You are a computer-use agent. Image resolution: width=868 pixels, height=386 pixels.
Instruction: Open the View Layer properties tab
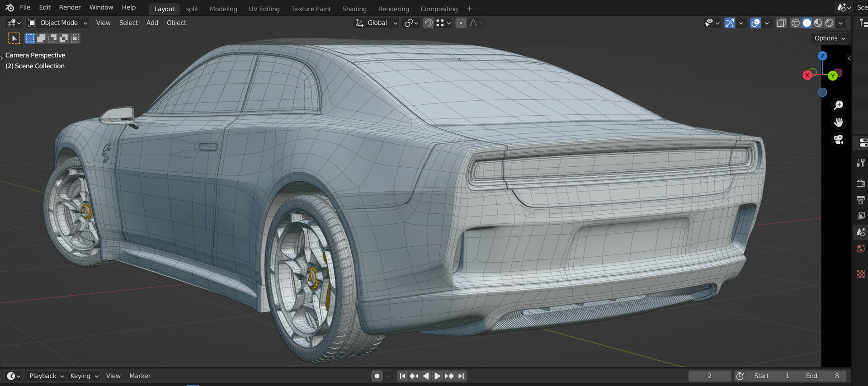[x=861, y=216]
